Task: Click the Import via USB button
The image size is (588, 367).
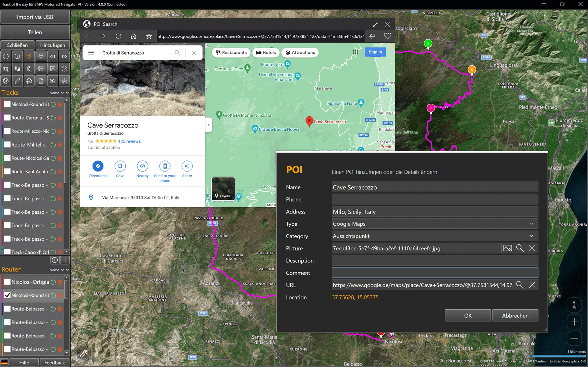Action: (35, 17)
